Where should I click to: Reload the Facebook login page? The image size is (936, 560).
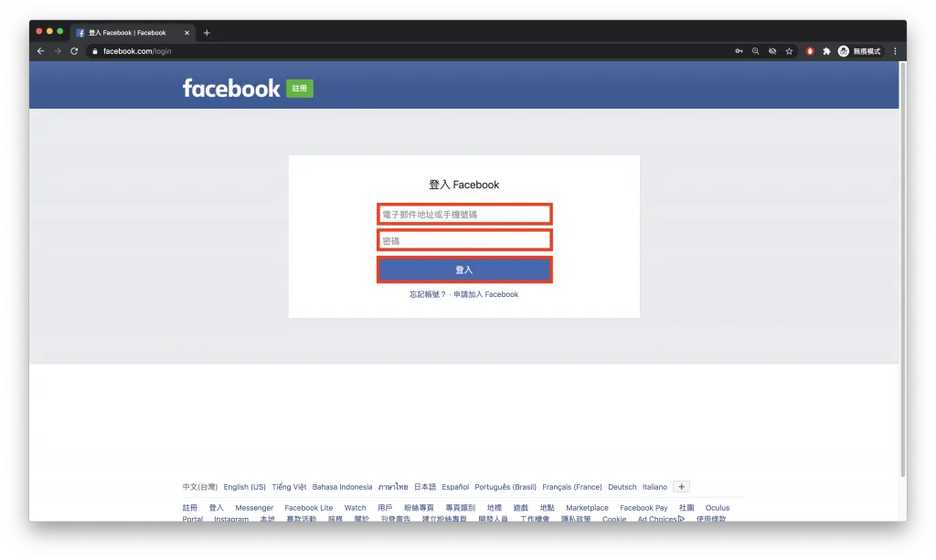[74, 51]
